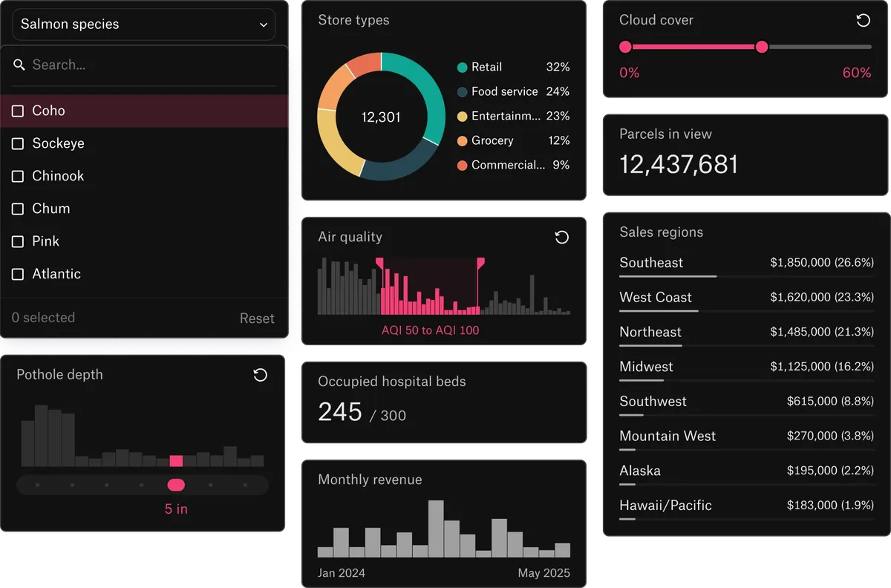Click the 12,301 donut center total

tap(381, 117)
